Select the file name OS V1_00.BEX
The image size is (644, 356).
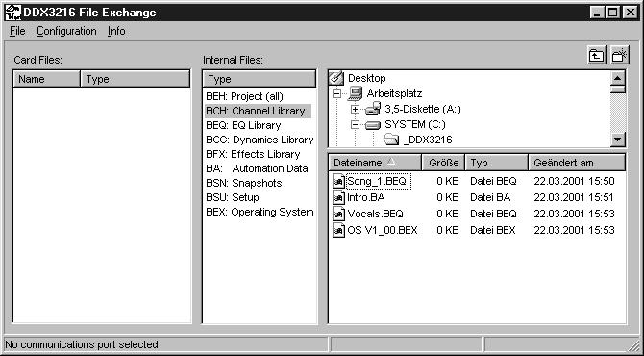pyautogui.click(x=383, y=230)
